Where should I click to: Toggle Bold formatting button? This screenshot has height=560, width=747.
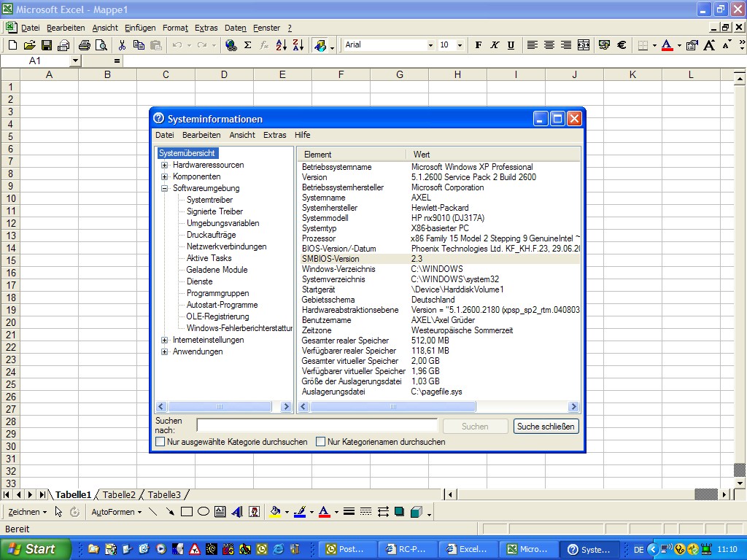479,45
